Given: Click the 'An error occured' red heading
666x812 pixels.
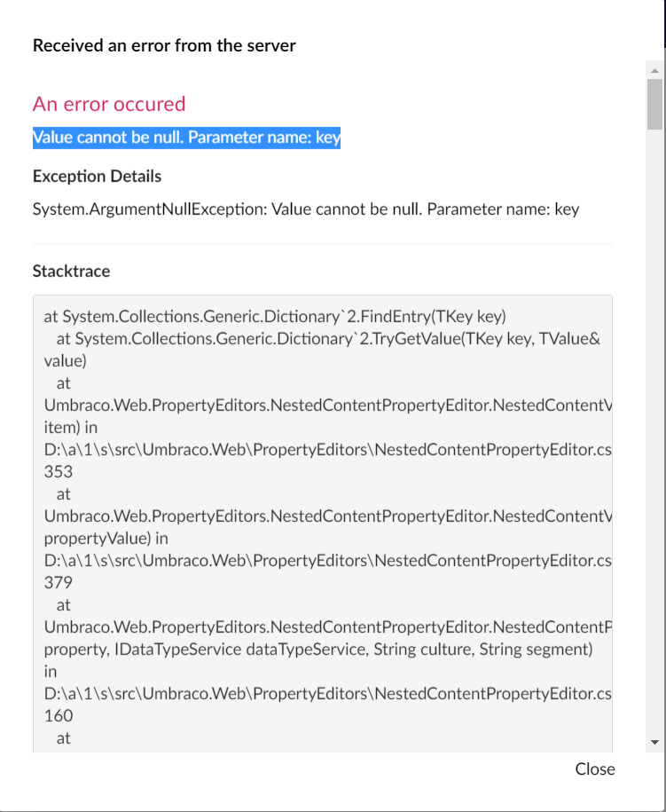Looking at the screenshot, I should pyautogui.click(x=109, y=104).
